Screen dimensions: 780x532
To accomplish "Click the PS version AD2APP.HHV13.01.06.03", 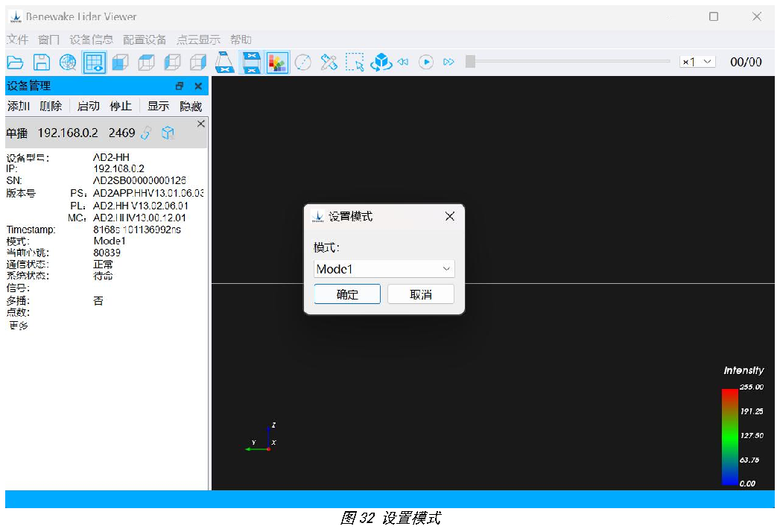I will 148,193.
